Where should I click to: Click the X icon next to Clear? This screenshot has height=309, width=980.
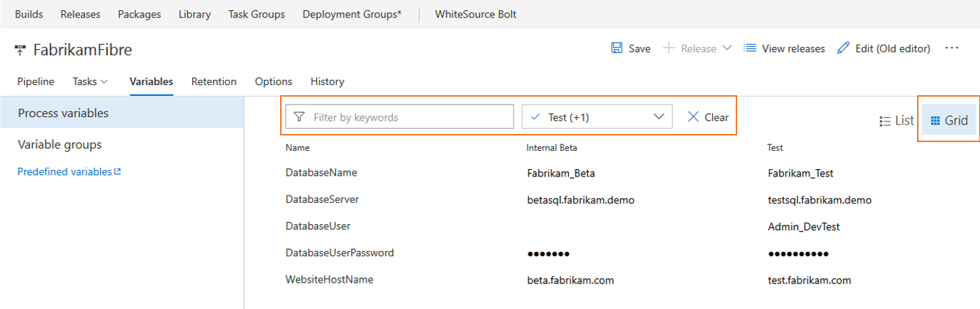pos(693,117)
